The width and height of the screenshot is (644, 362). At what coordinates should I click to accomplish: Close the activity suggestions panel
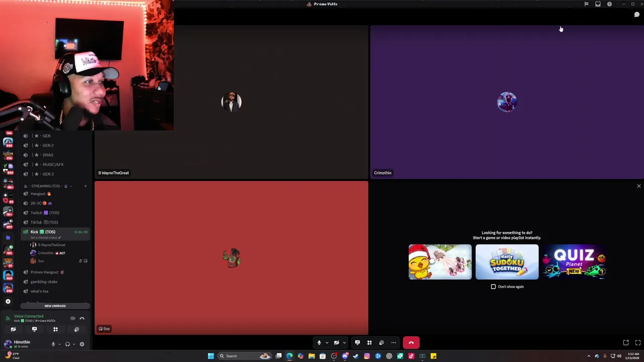click(639, 186)
